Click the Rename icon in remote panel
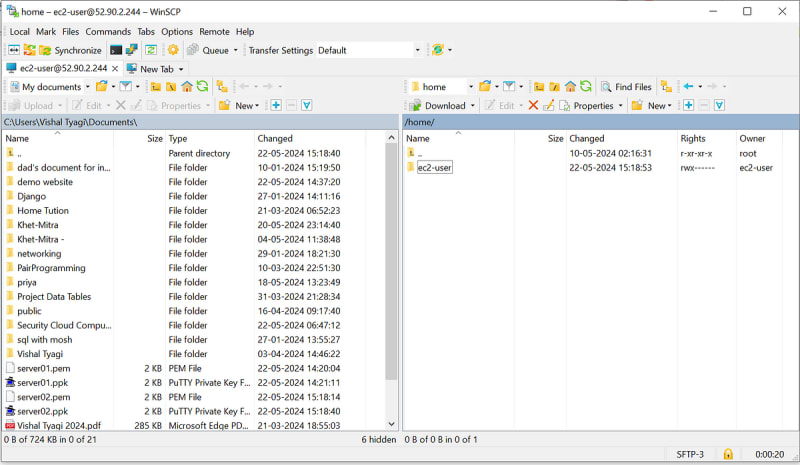The height and width of the screenshot is (465, 800). tap(548, 105)
